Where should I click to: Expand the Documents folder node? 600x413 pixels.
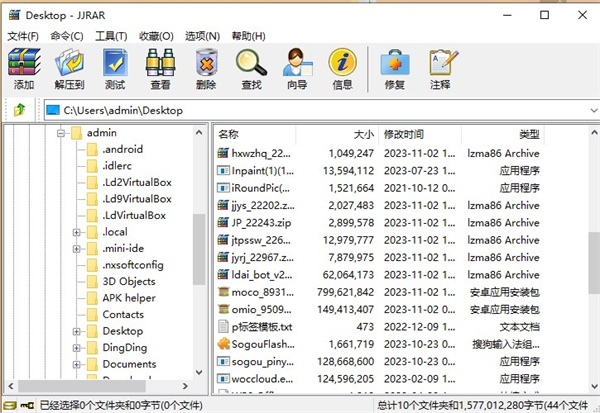click(77, 364)
